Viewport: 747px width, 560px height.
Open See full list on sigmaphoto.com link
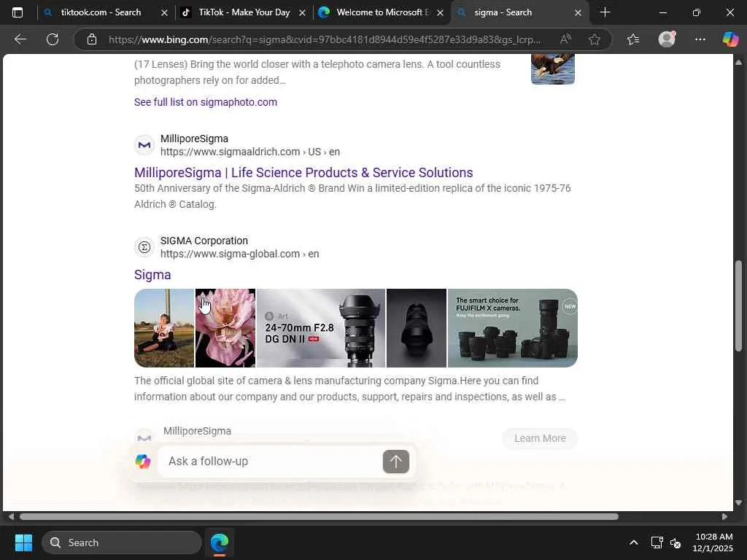point(205,102)
